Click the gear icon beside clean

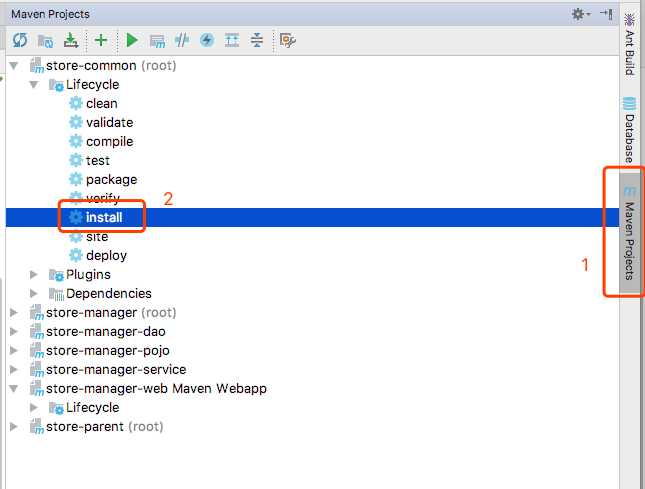(76, 104)
